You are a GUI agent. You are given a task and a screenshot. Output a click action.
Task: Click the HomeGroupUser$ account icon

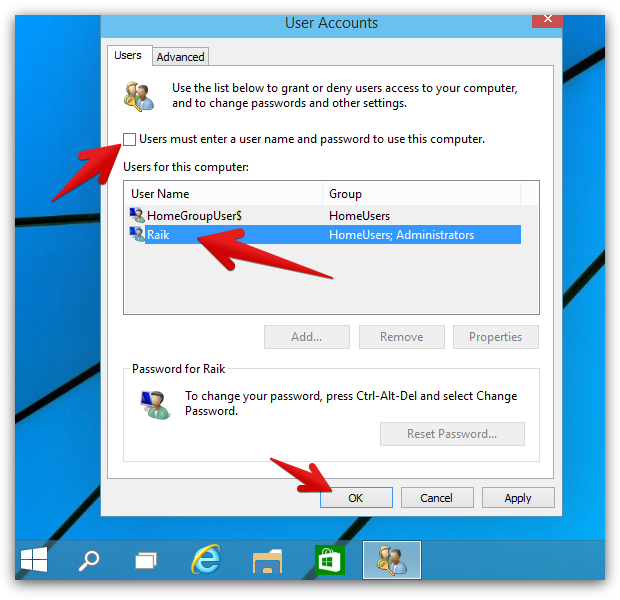click(x=137, y=216)
